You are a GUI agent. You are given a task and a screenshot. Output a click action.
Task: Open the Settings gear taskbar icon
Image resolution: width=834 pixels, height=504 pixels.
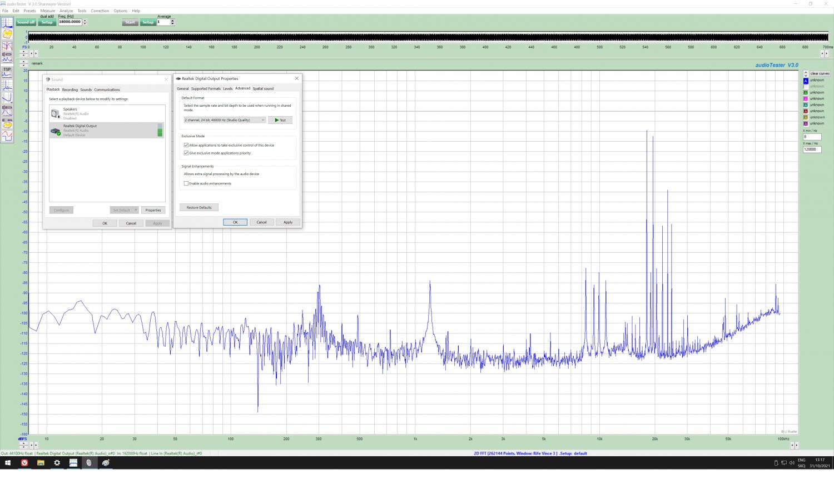tap(57, 463)
